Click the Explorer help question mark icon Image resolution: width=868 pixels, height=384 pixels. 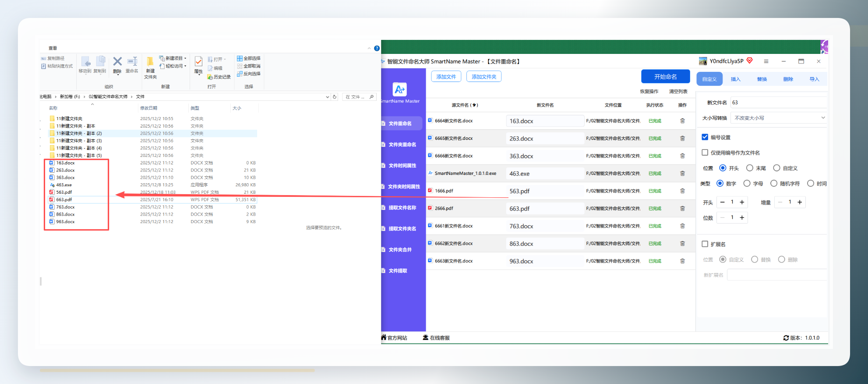click(377, 48)
